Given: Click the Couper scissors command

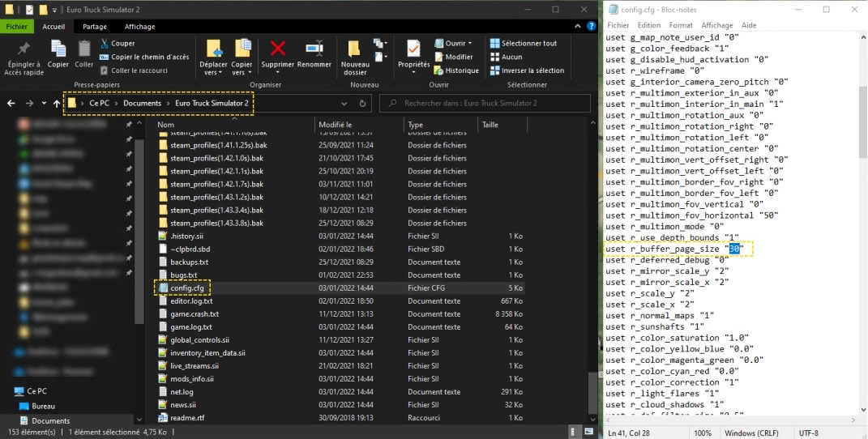Looking at the screenshot, I should (118, 43).
